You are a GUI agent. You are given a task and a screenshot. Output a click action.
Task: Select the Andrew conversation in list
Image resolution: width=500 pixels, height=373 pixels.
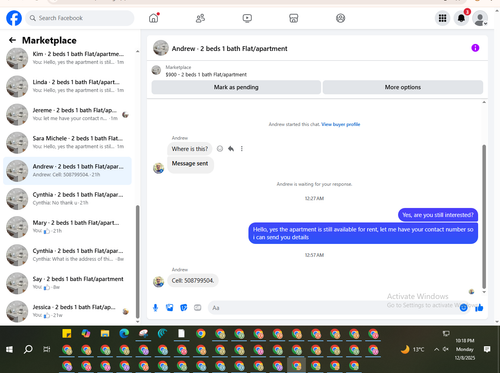68,171
